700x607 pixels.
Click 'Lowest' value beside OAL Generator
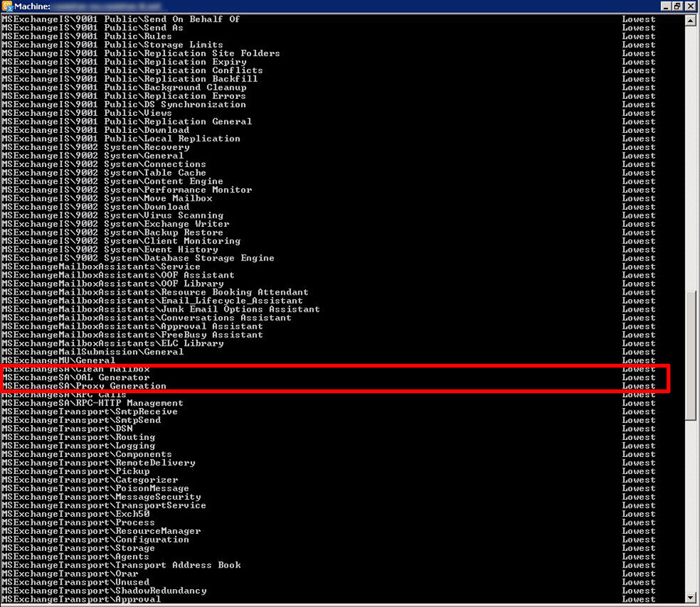click(x=639, y=377)
